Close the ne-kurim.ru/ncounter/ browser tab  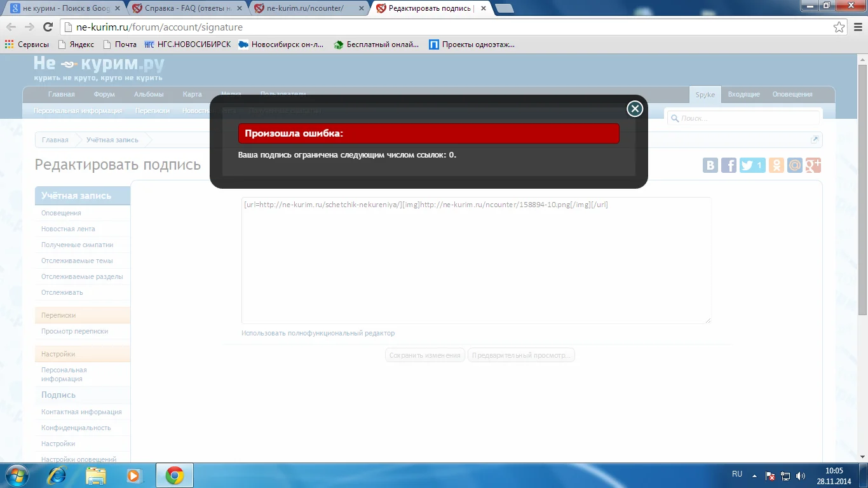coord(361,9)
